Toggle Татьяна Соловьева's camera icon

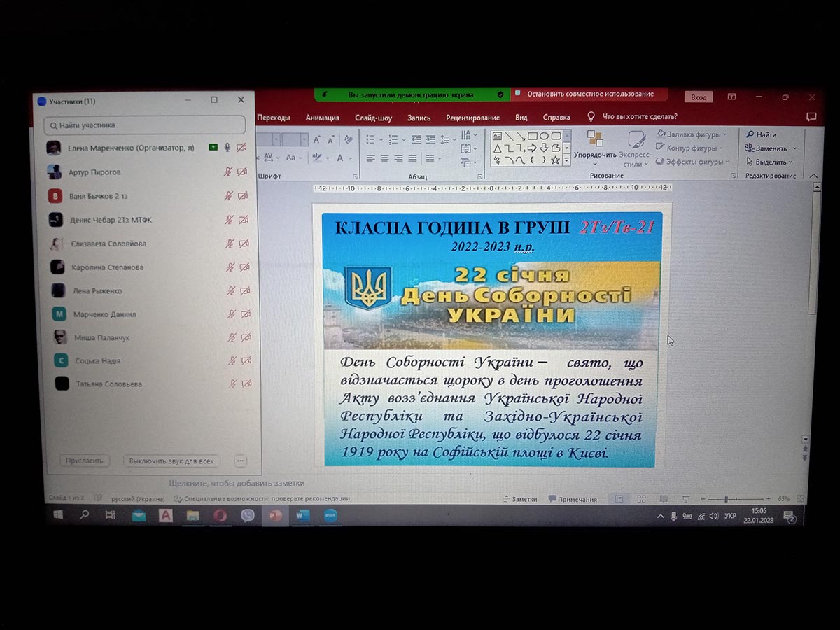246,384
